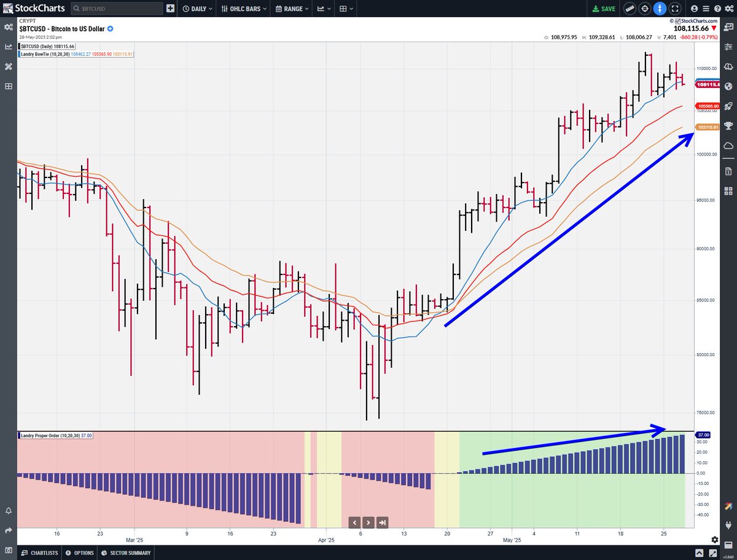Click the camera snapshot icon
Screen dimensions: 737x560
9,551
